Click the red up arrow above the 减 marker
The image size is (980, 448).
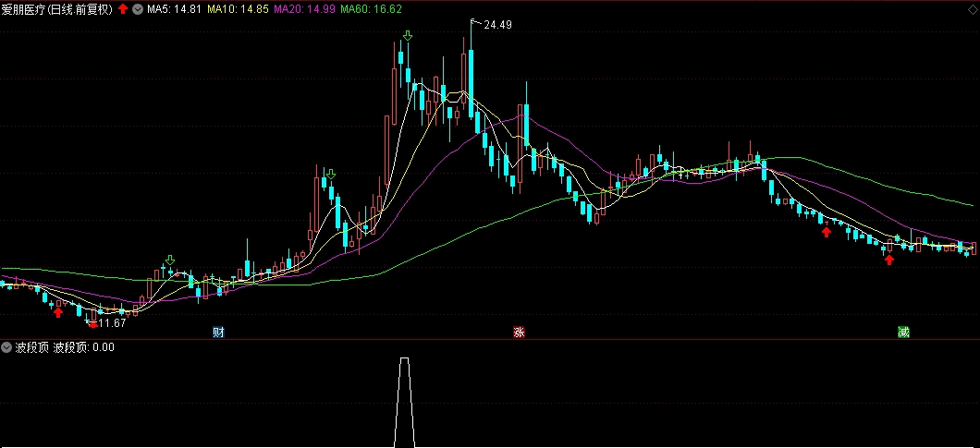coord(889,260)
